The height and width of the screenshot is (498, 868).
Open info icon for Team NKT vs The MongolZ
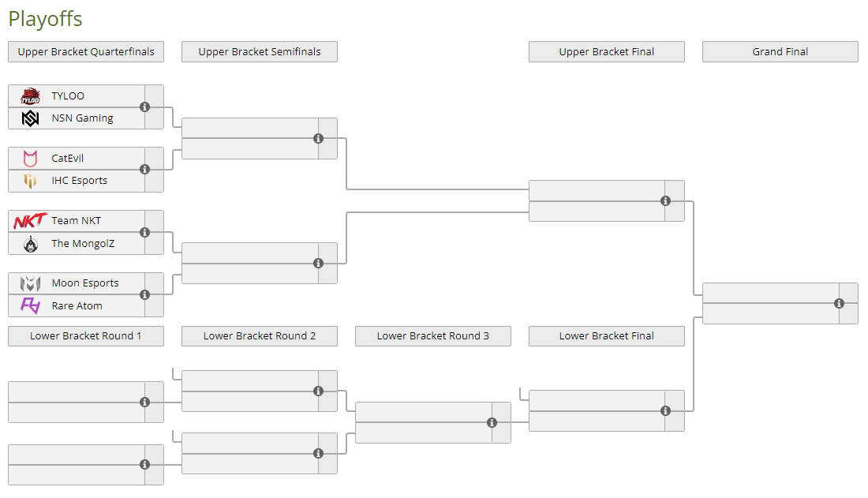(x=145, y=232)
